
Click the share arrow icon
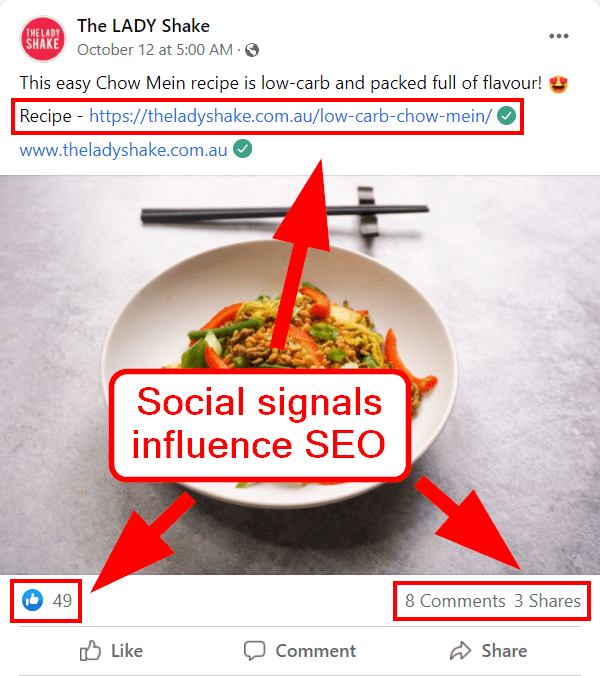(x=461, y=651)
